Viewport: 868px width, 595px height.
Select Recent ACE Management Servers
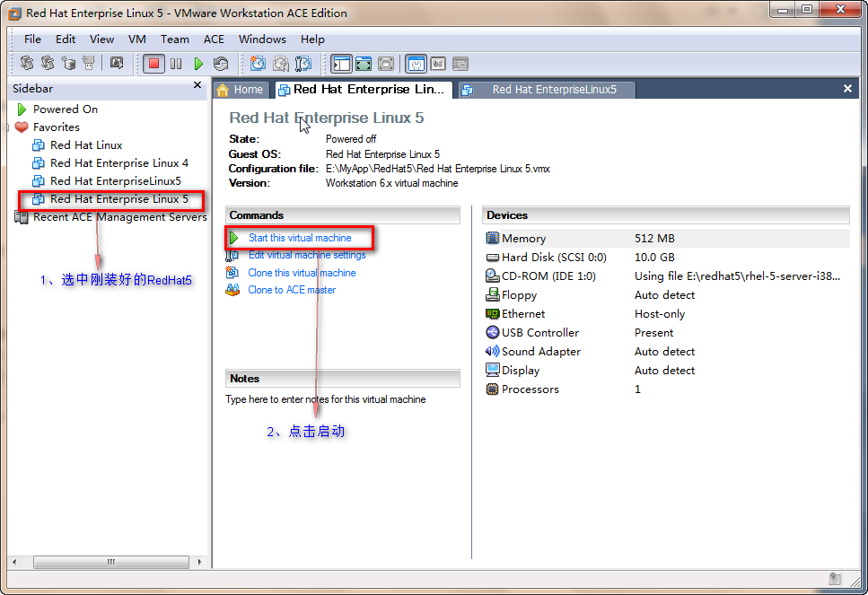click(x=120, y=217)
